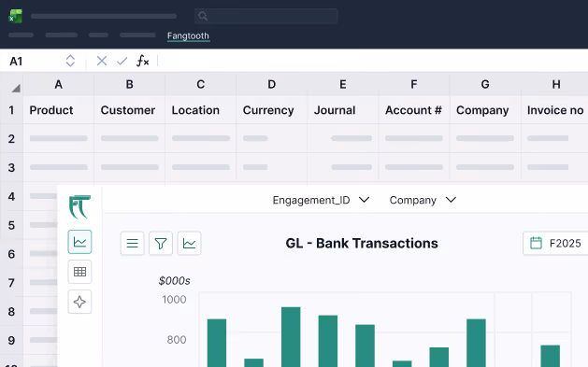Open the hamburger menu button
The width and height of the screenshot is (588, 367).
[132, 244]
